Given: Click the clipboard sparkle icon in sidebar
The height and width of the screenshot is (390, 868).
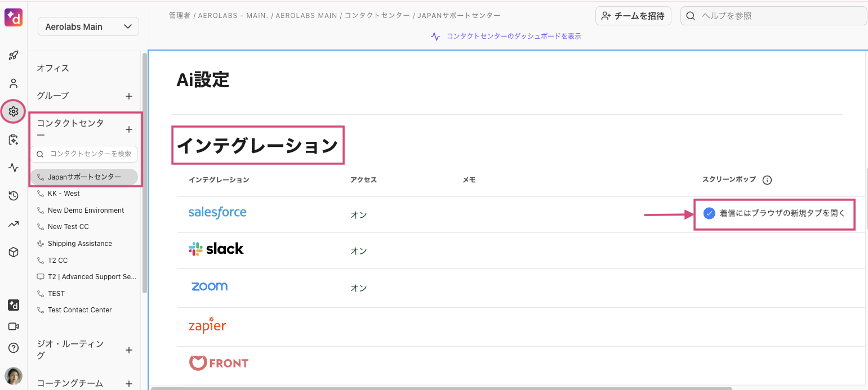Looking at the screenshot, I should pyautogui.click(x=14, y=140).
